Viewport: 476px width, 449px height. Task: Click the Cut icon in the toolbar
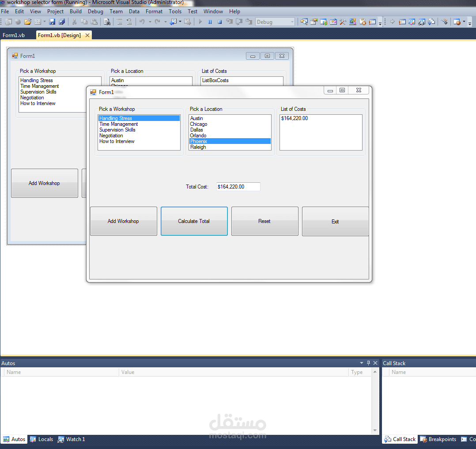[74, 22]
